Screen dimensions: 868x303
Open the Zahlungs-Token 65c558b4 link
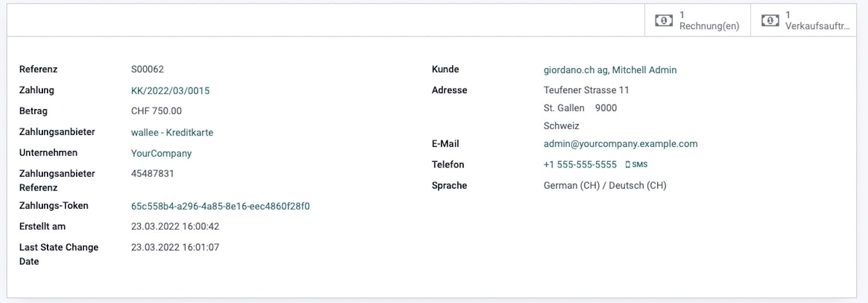click(x=220, y=206)
